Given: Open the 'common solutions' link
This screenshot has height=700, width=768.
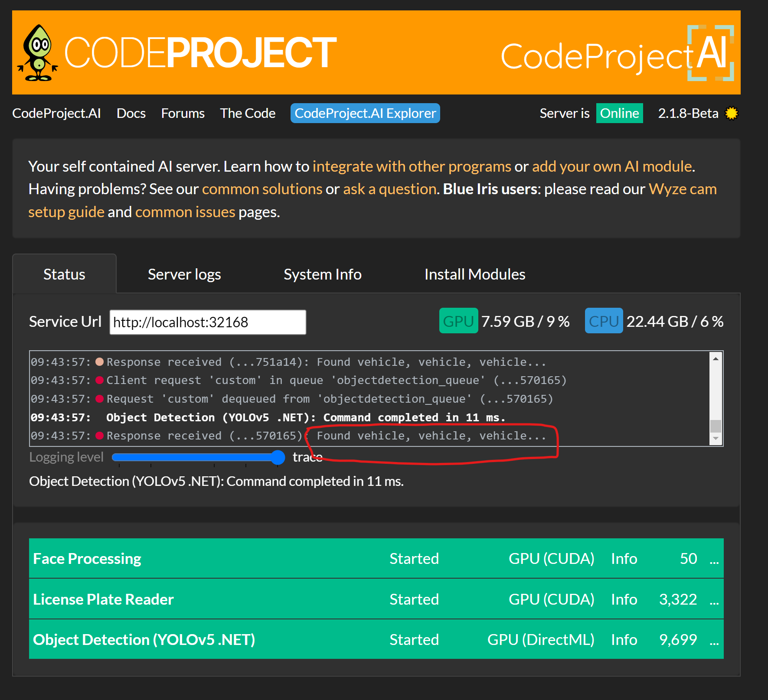Looking at the screenshot, I should 262,189.
